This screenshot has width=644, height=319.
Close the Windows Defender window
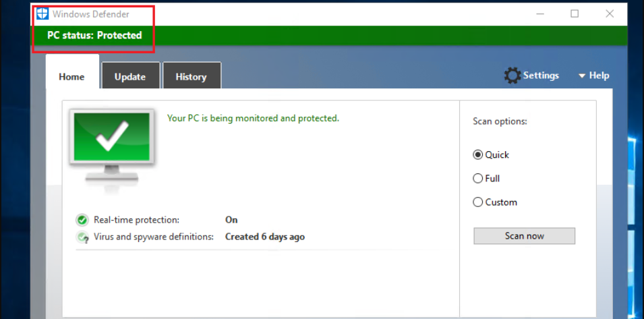[610, 14]
